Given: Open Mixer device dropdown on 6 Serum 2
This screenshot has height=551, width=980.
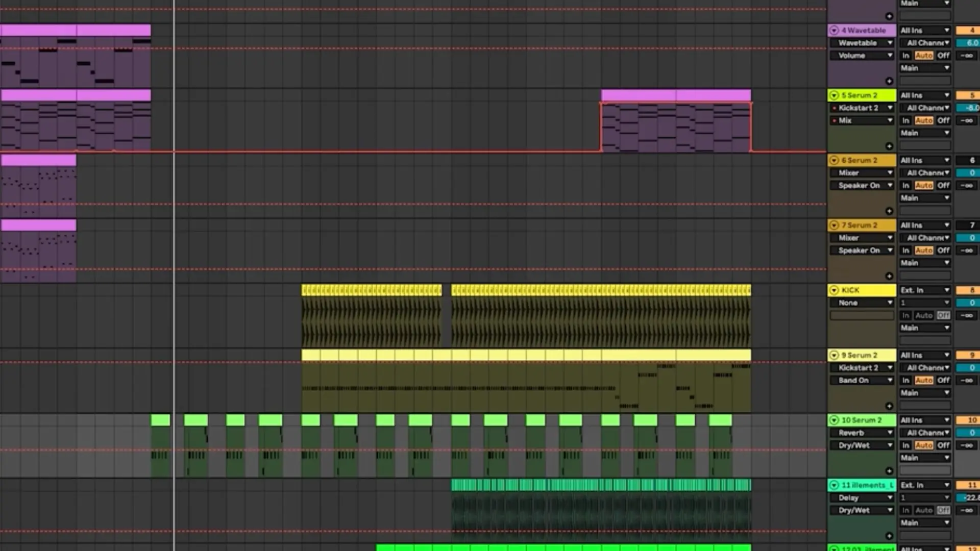Looking at the screenshot, I should (x=862, y=173).
